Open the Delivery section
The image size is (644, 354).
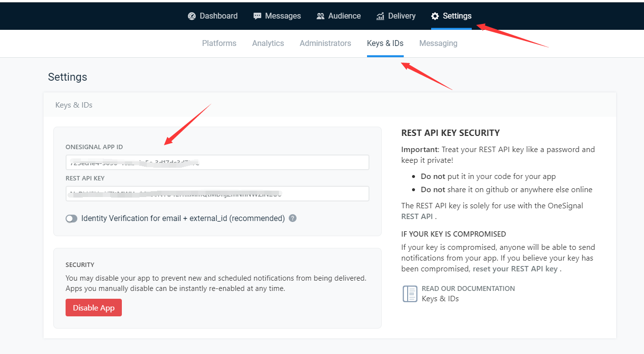[x=396, y=16]
